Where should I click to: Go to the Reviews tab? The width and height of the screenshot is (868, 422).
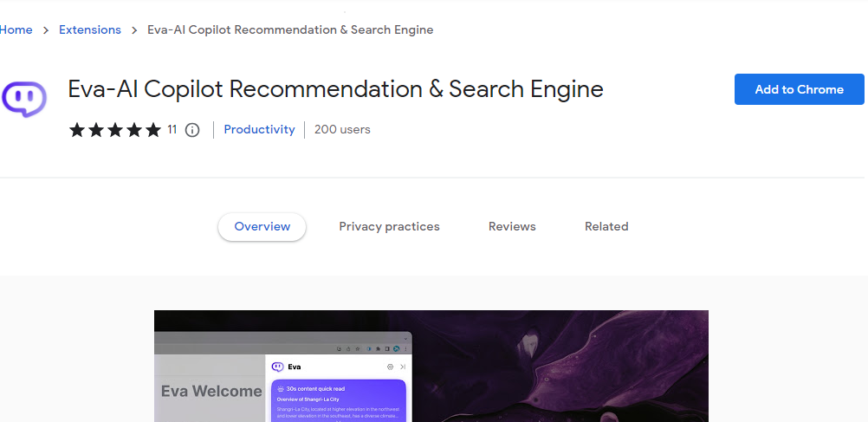512,227
